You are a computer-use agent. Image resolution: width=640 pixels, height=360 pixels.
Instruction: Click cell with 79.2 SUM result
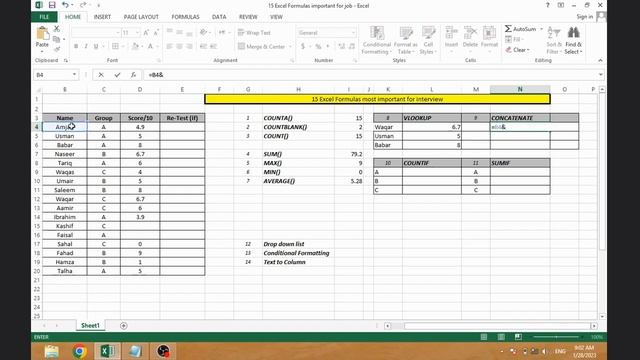click(349, 154)
